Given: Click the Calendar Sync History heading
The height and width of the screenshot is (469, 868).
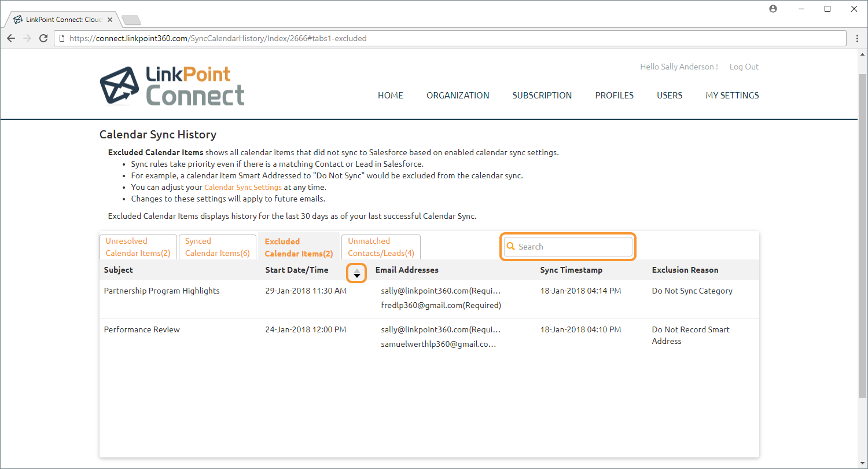Looking at the screenshot, I should pyautogui.click(x=158, y=134).
